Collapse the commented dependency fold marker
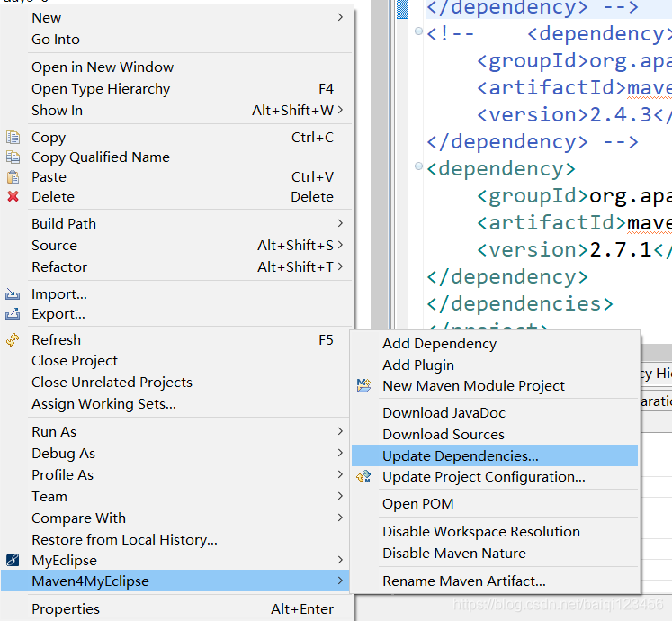672x621 pixels. pyautogui.click(x=418, y=31)
